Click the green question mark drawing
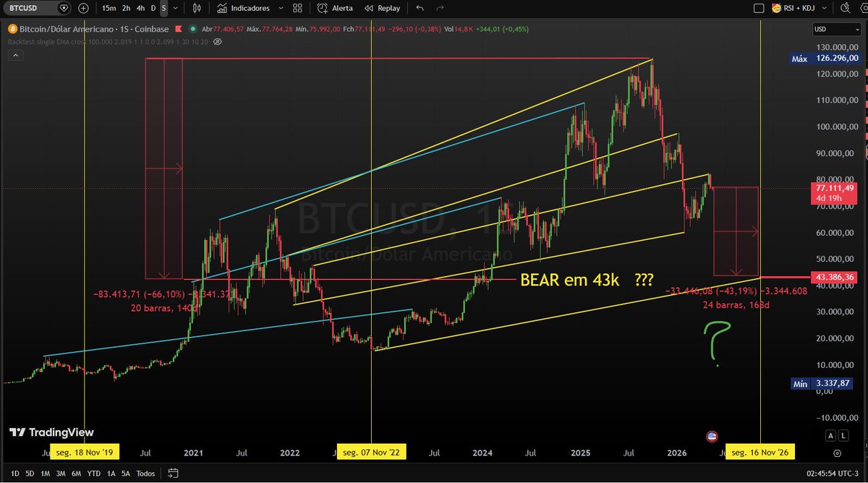868x483 pixels. click(718, 344)
